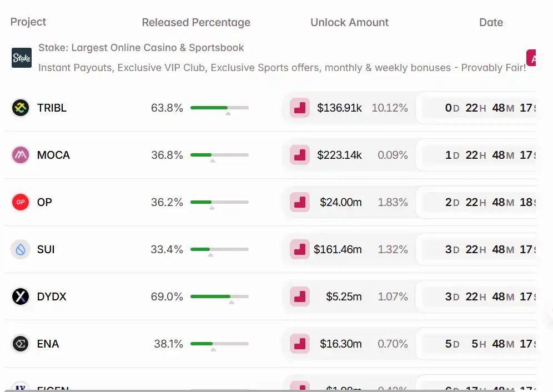The width and height of the screenshot is (553, 392).
Task: Click the pink unlock icon for DYDX
Action: (x=300, y=296)
